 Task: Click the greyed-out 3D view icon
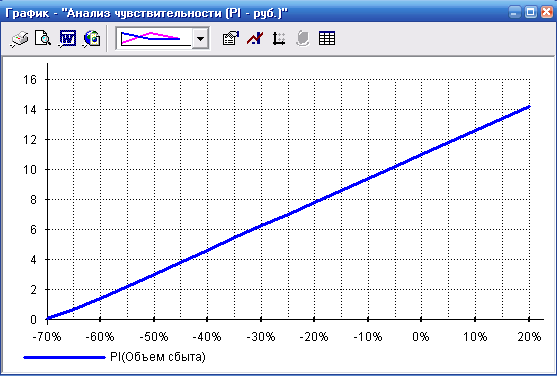point(303,38)
